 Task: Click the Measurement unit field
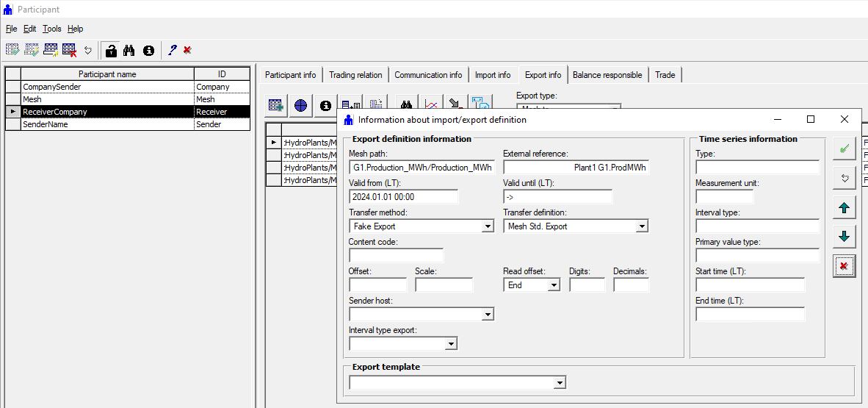click(725, 197)
